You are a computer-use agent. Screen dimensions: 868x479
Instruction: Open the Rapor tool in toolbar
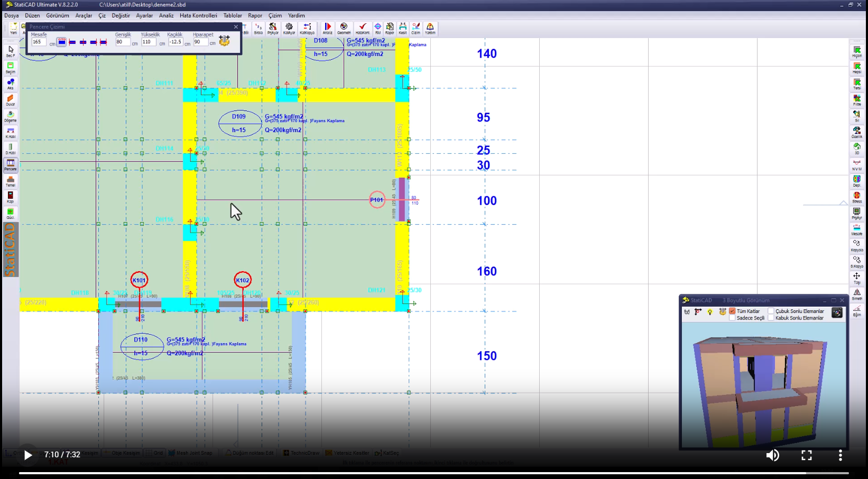[390, 28]
